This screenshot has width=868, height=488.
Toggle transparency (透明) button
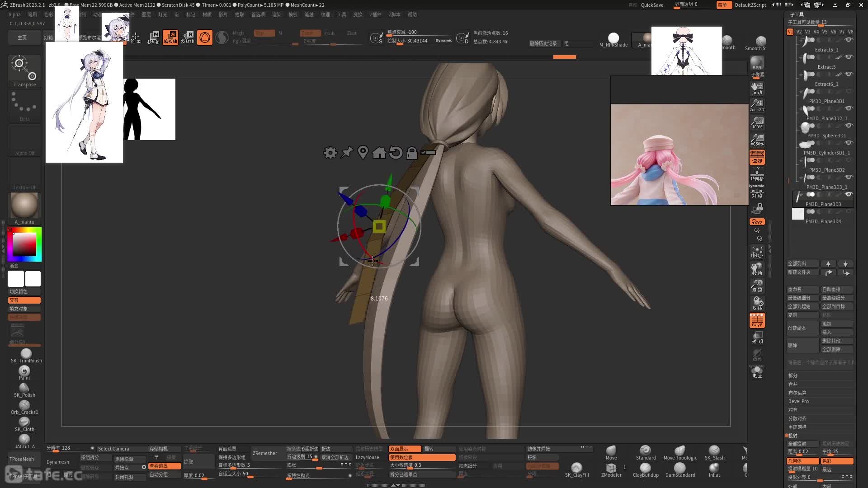[757, 338]
